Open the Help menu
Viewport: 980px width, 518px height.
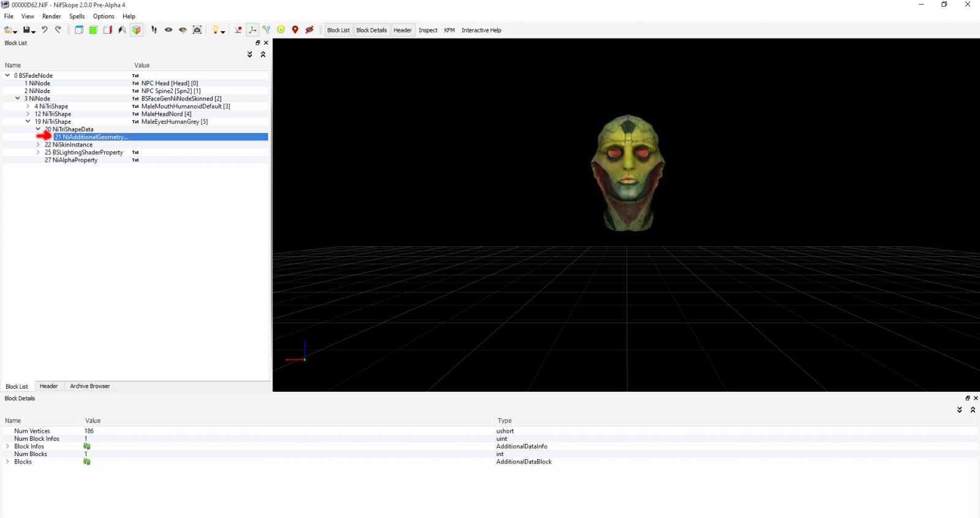[x=129, y=17]
